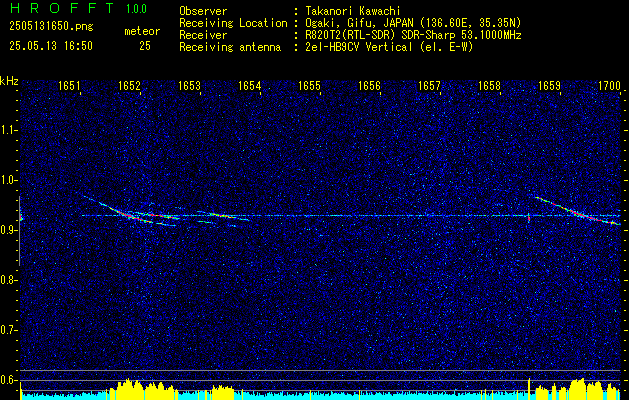Click the 0.6 kHz axis label

[8, 380]
